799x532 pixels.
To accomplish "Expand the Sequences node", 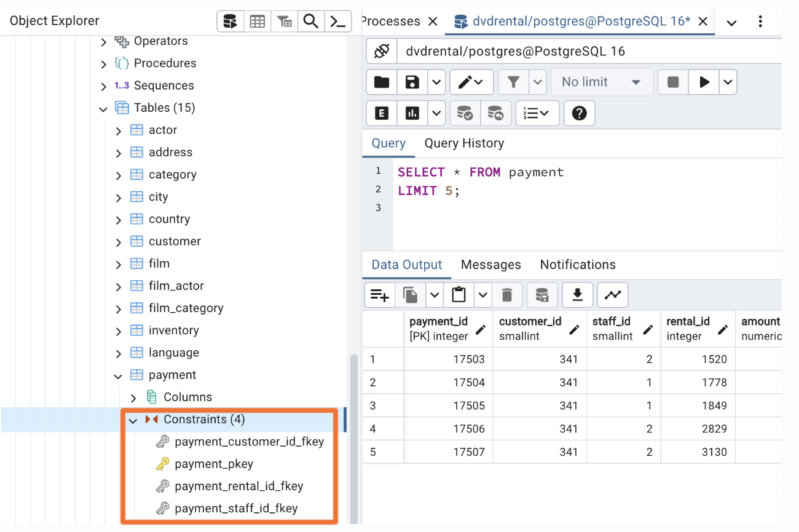I will [x=103, y=86].
